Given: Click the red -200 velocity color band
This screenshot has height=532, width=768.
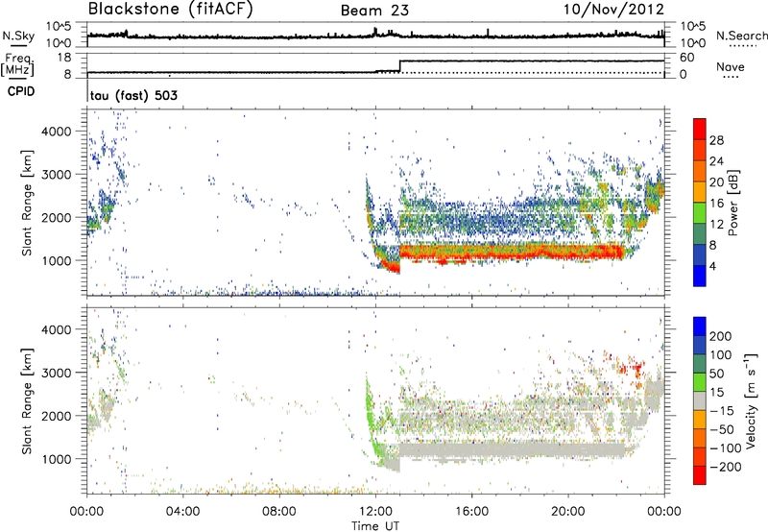Looking at the screenshot, I should tap(700, 475).
